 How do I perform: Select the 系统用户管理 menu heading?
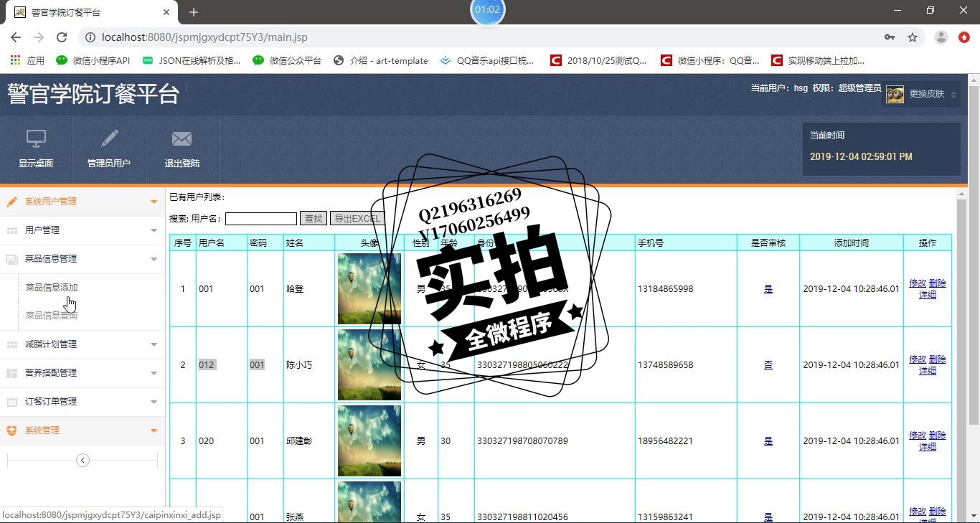[51, 202]
